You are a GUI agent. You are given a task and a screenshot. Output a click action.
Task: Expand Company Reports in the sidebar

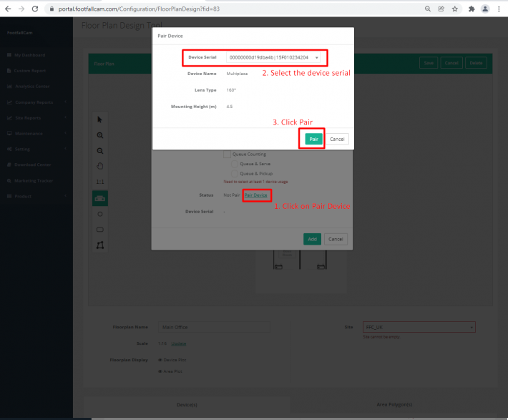(36, 102)
